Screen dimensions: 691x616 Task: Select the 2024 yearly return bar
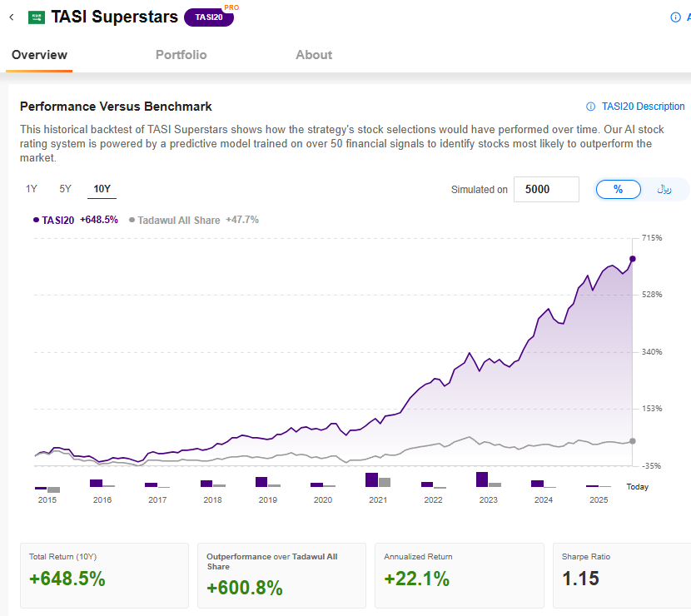[x=544, y=484]
